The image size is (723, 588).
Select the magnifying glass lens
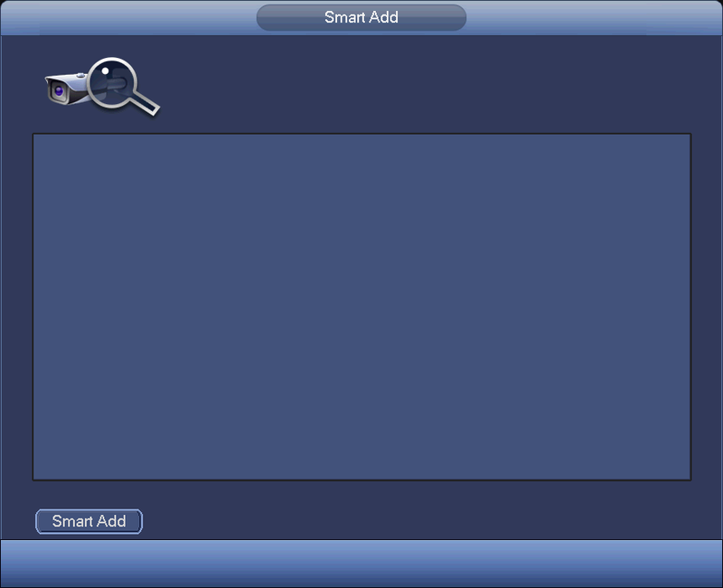(112, 83)
